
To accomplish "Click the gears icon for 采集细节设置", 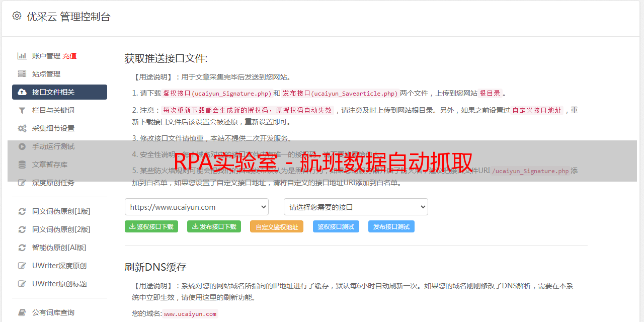I will 22,128.
